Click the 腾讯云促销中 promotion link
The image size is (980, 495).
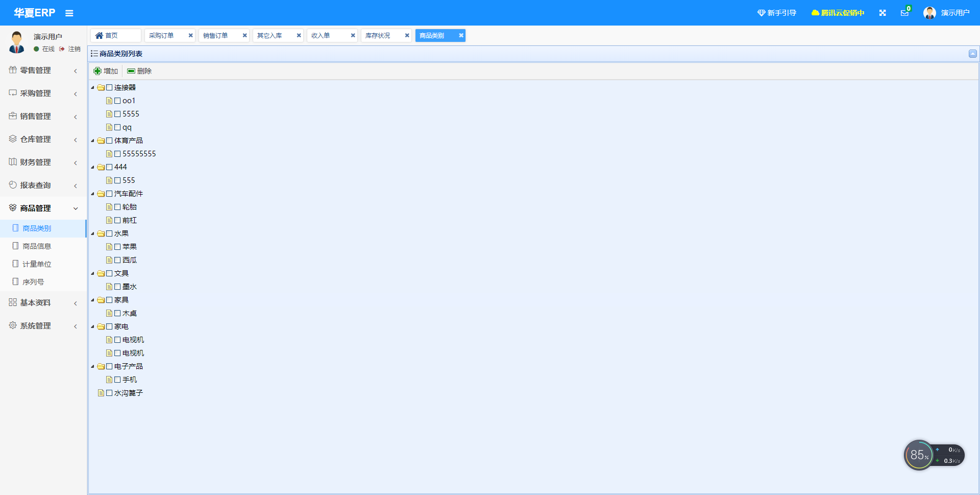(838, 13)
